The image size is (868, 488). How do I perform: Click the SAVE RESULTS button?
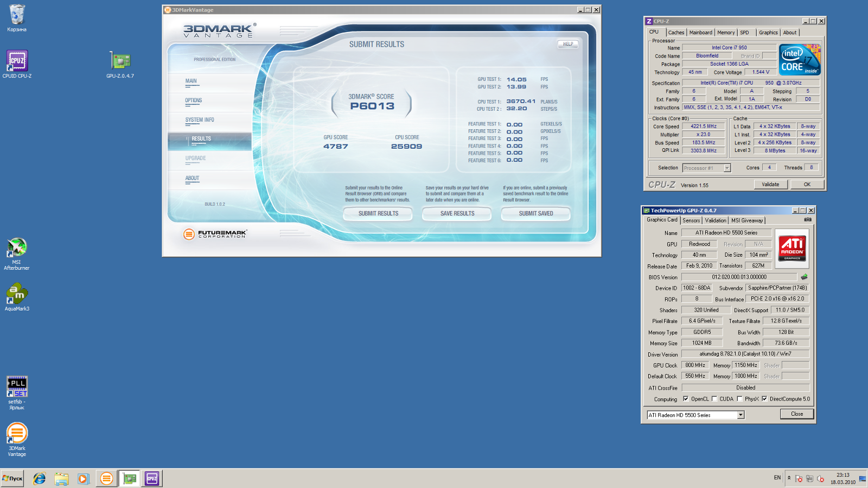[x=457, y=214]
